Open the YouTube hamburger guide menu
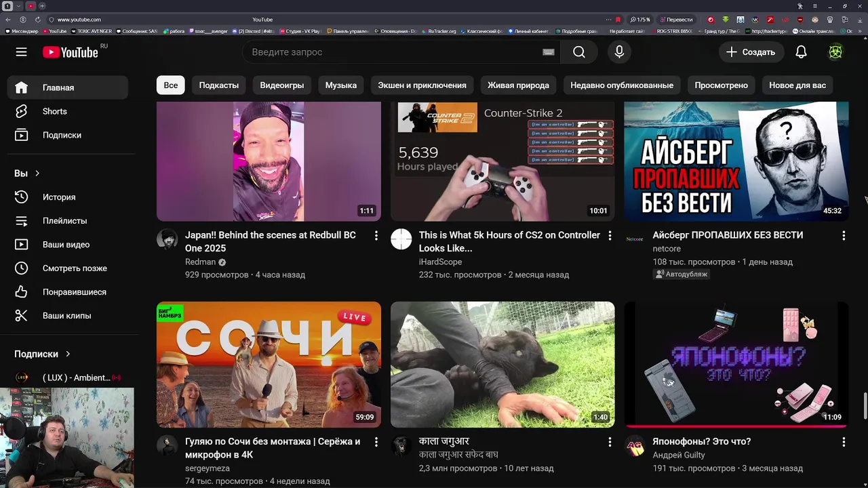The image size is (868, 488). click(x=22, y=52)
